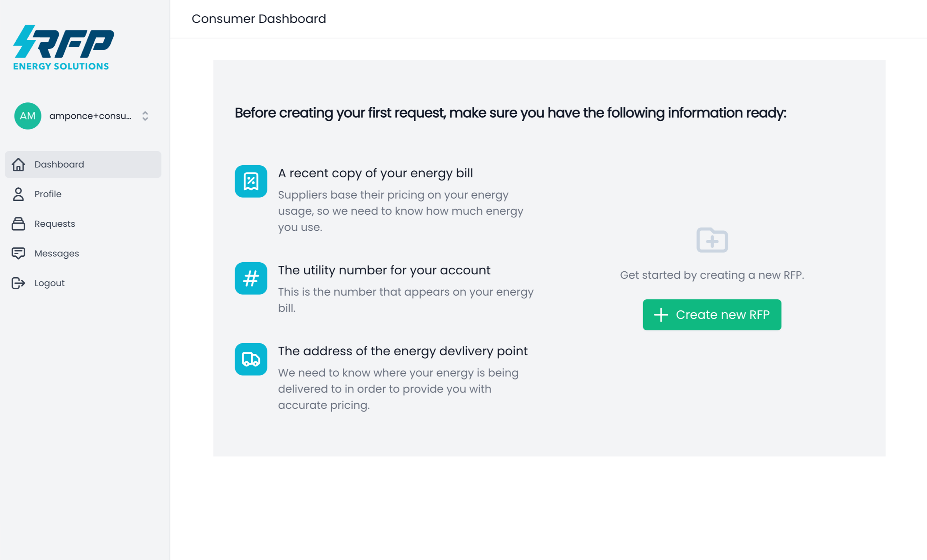927x560 pixels.
Task: Click the Logout navigation icon
Action: [18, 283]
